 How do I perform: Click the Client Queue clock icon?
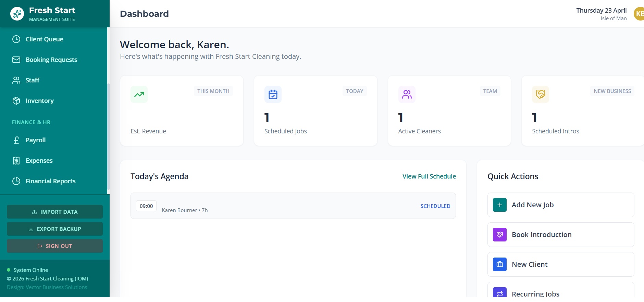click(x=16, y=39)
